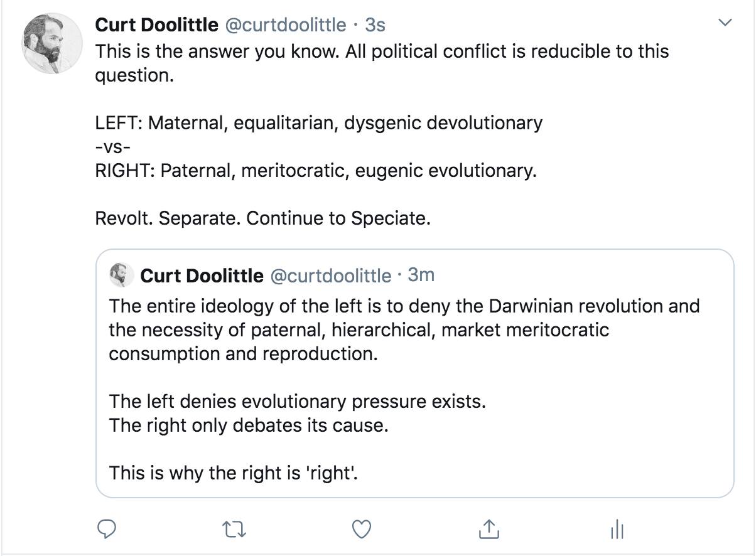Open quoted tweet about the Darwinian revolution
This screenshot has width=756, height=556.
(x=404, y=330)
